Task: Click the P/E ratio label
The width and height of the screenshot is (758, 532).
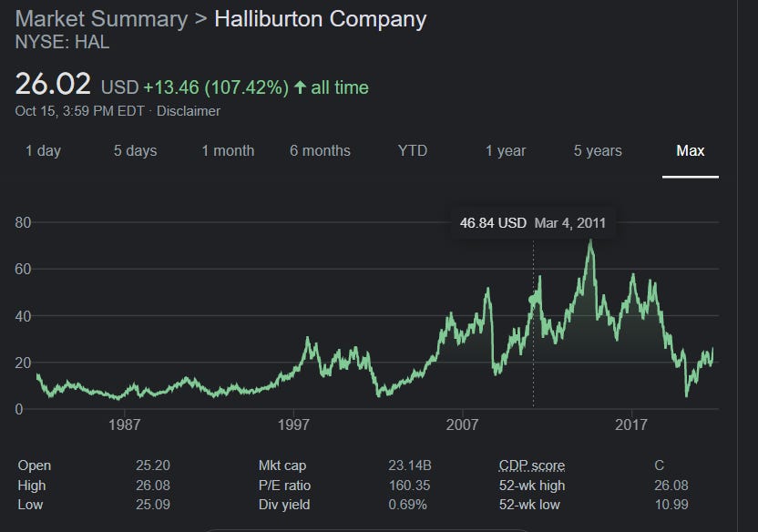Action: (x=284, y=486)
